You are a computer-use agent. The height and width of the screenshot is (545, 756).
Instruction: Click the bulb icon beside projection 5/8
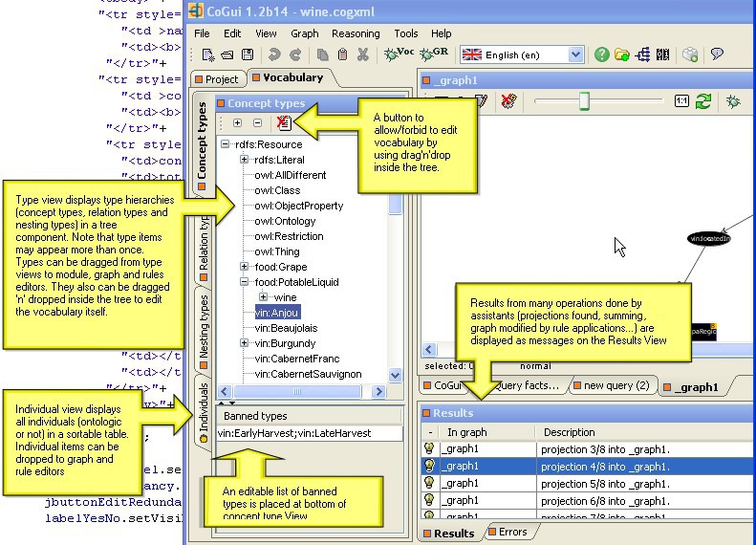coord(429,482)
